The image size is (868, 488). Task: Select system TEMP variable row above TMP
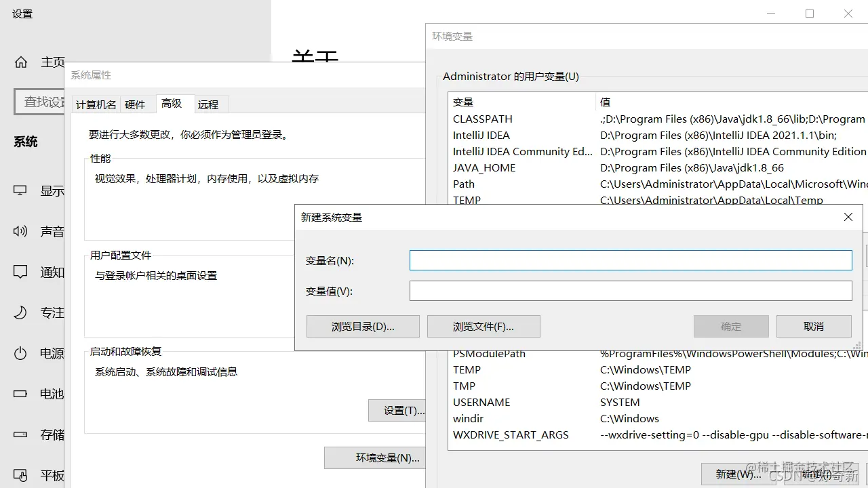click(659, 369)
